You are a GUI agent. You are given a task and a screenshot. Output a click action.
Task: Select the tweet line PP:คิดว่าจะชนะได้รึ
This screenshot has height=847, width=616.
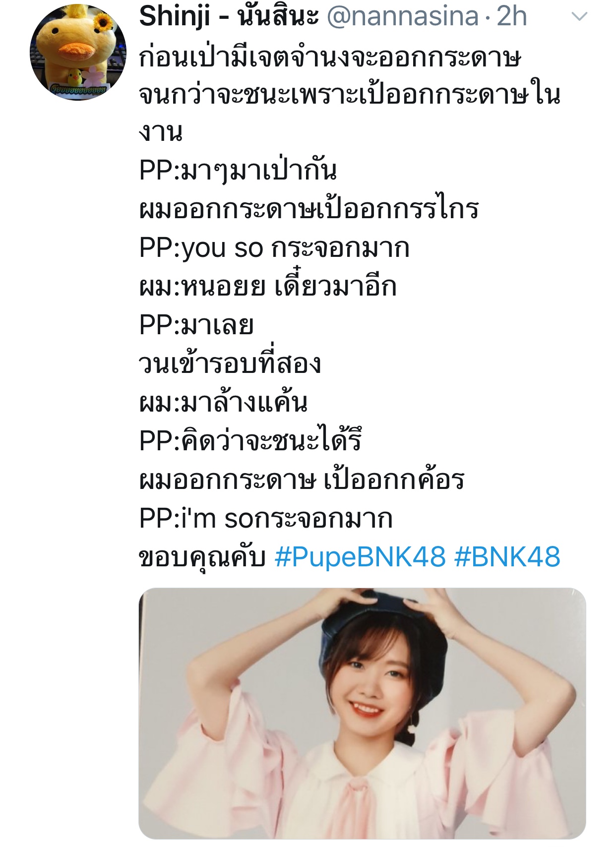pos(250,441)
